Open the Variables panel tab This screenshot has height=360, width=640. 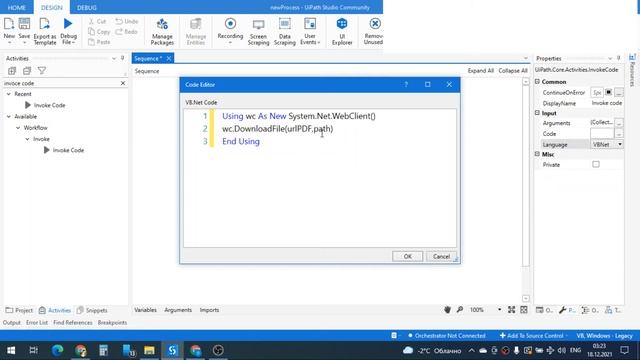[x=145, y=310]
